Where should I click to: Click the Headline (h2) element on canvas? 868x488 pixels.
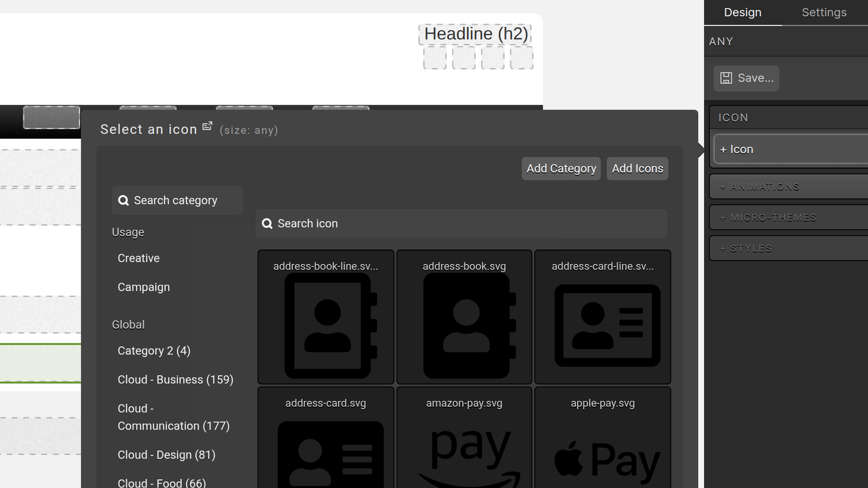pos(475,34)
